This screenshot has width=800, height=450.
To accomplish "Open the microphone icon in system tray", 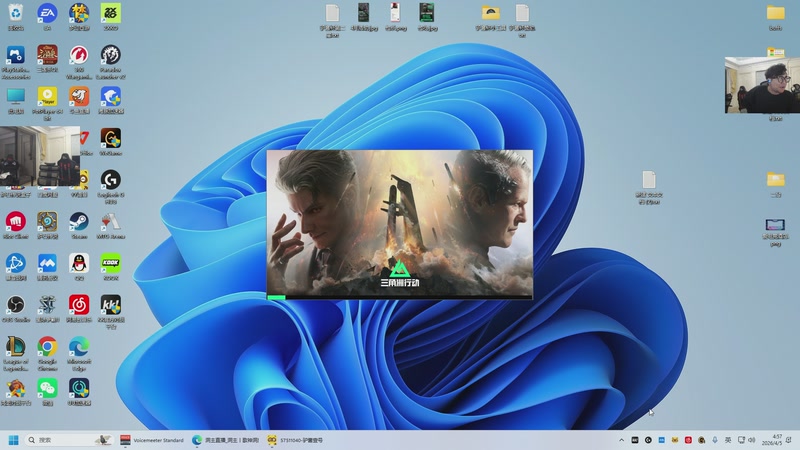I will coord(715,440).
